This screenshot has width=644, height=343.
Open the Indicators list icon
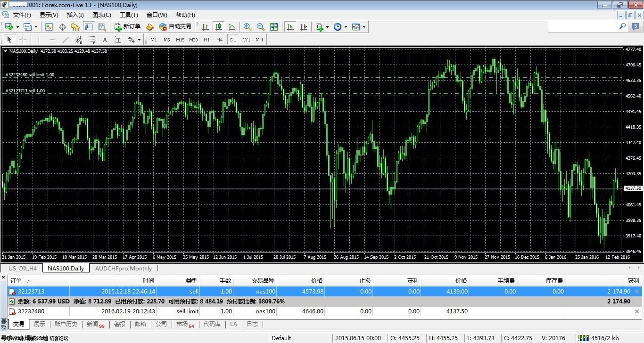click(320, 27)
